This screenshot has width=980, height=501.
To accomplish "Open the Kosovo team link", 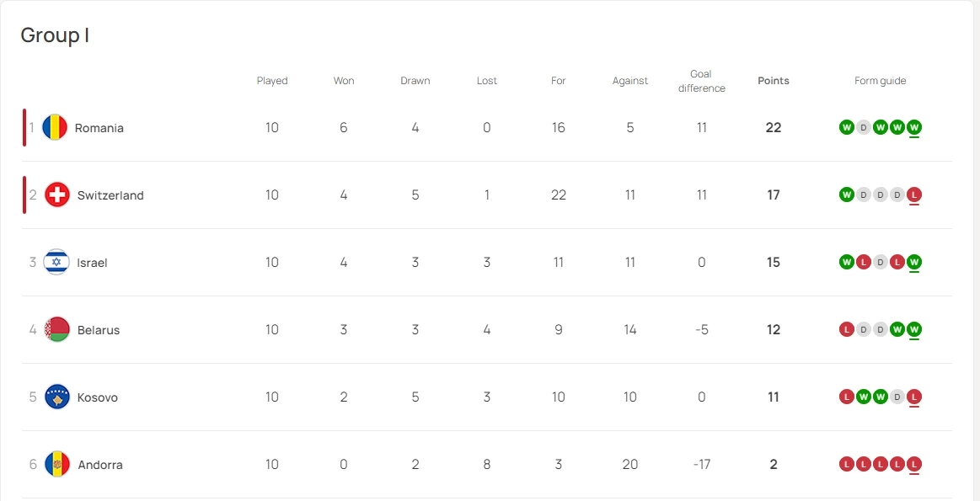I will click(x=98, y=397).
